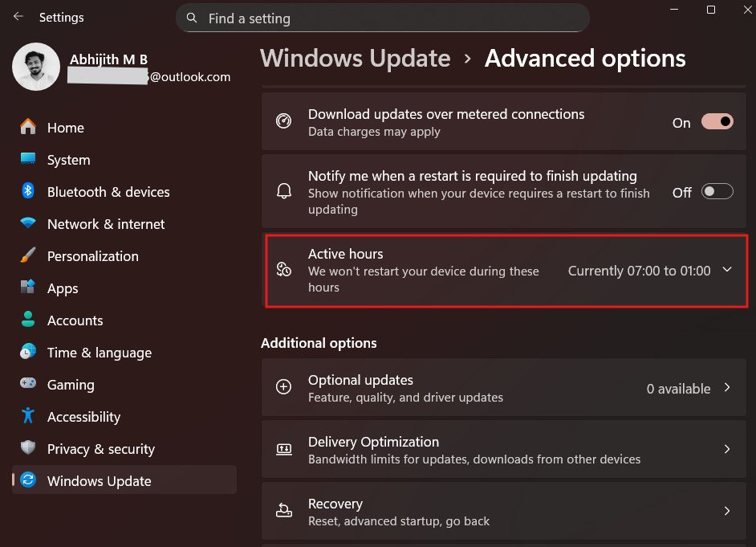Viewport: 756px width, 547px height.
Task: Open Privacy & security settings
Action: [x=100, y=449]
